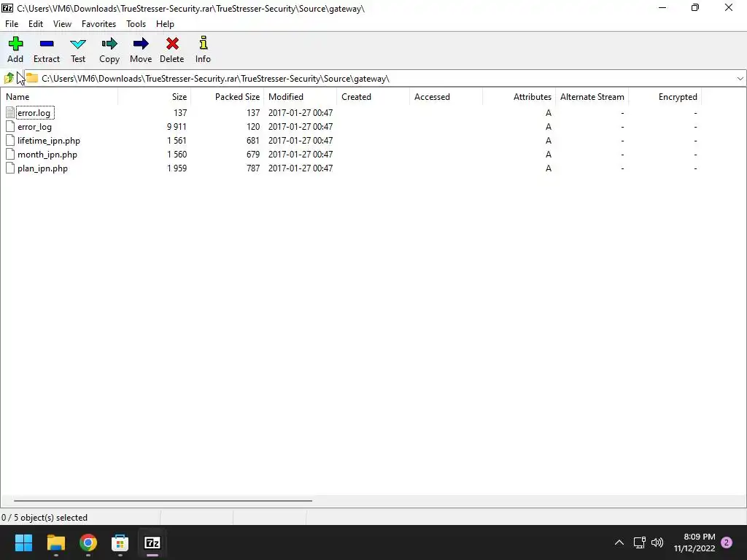Open File Explorer from the taskbar
Screen dimensions: 747x560
55,542
